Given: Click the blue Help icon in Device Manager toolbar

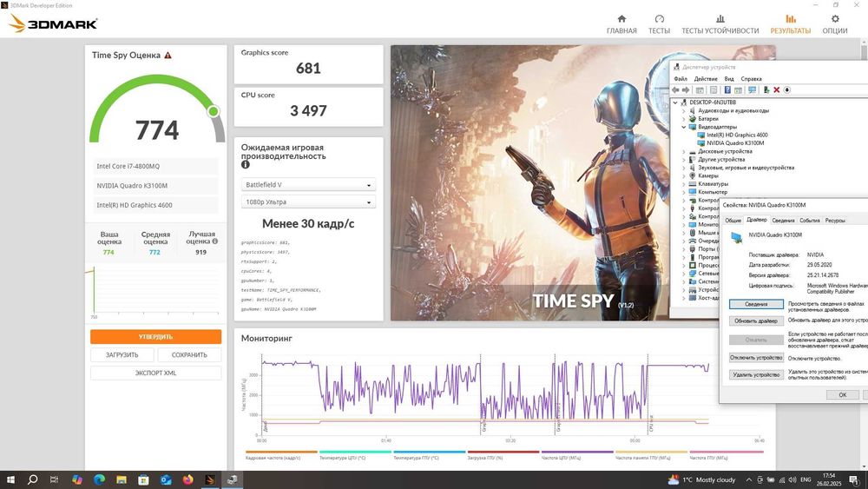Looking at the screenshot, I should tap(727, 89).
